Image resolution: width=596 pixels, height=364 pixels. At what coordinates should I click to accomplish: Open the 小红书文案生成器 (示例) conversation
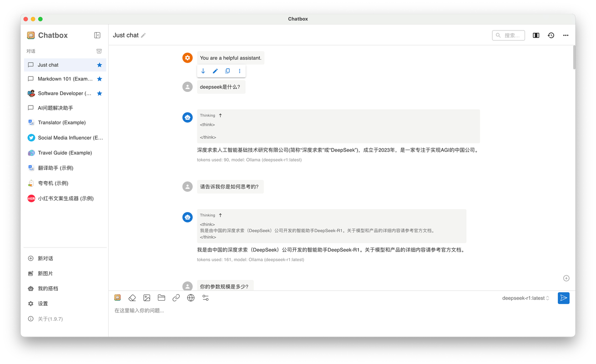[x=65, y=198]
